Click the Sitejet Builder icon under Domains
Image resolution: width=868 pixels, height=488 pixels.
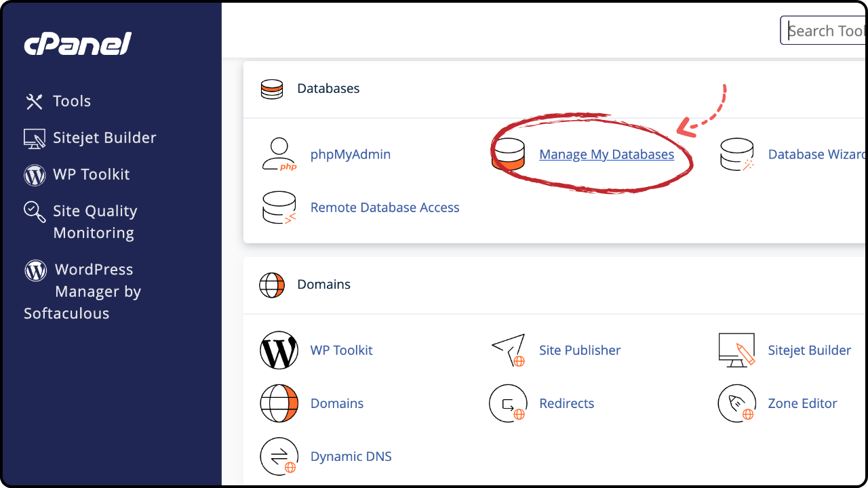point(737,350)
